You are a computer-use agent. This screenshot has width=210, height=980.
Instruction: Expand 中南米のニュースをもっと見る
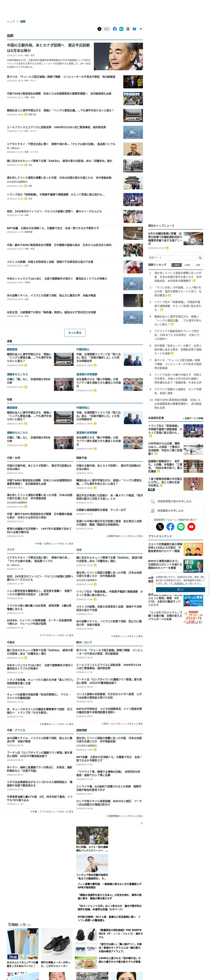coord(56,724)
